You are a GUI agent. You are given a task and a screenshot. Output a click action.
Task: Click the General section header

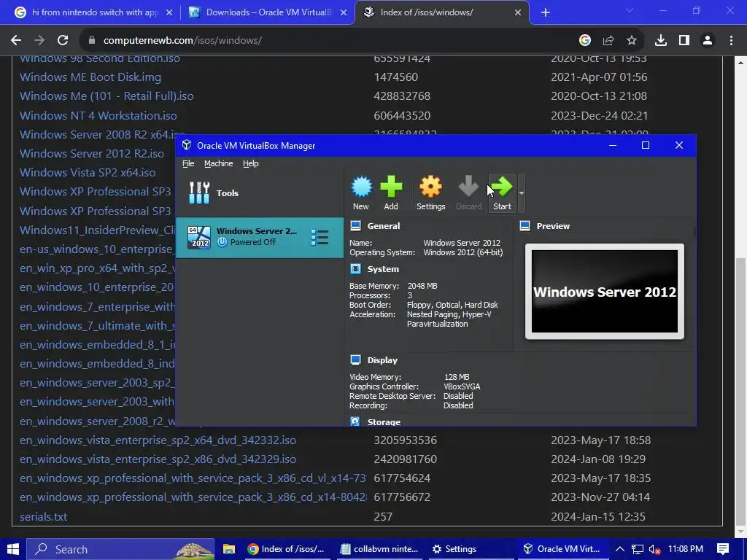[x=384, y=226]
